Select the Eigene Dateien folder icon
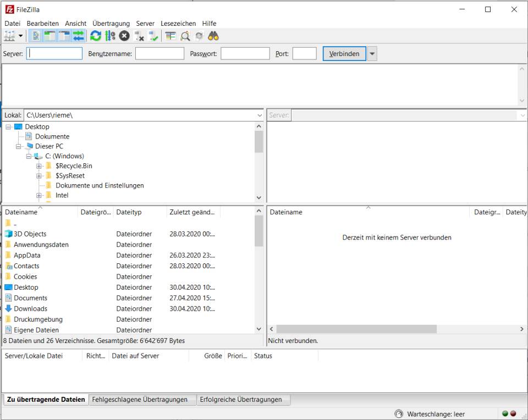Image resolution: width=528 pixels, height=420 pixels. point(8,330)
